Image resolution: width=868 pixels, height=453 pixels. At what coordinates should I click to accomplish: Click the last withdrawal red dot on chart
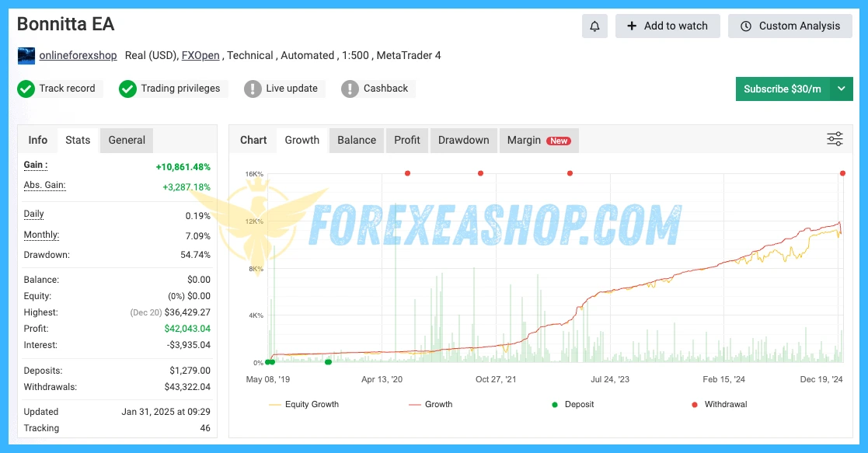842,173
